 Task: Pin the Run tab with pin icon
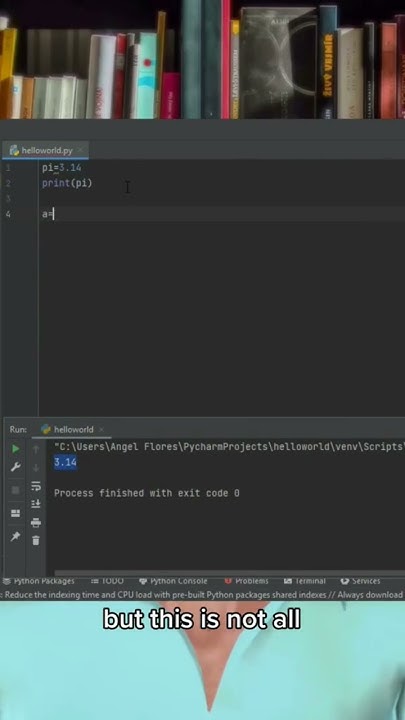coord(16,536)
